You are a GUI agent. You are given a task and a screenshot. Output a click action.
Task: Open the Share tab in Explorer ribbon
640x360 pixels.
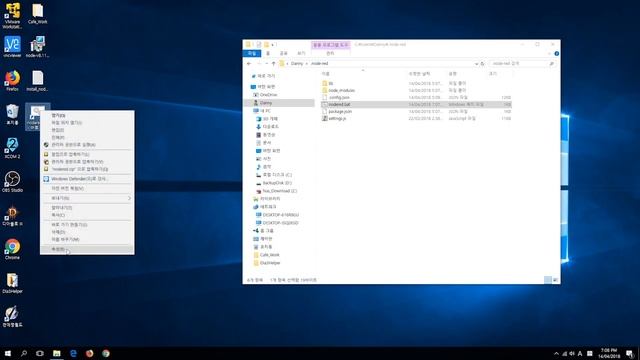(284, 53)
